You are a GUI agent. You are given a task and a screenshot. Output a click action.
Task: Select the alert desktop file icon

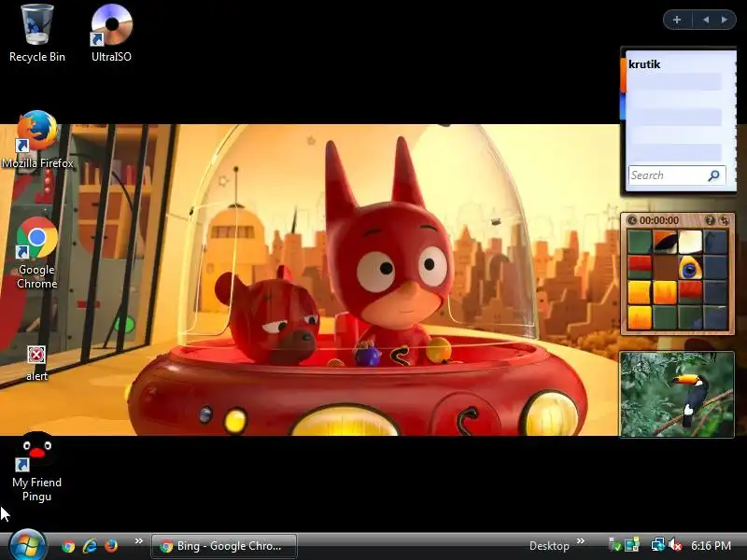click(x=36, y=363)
